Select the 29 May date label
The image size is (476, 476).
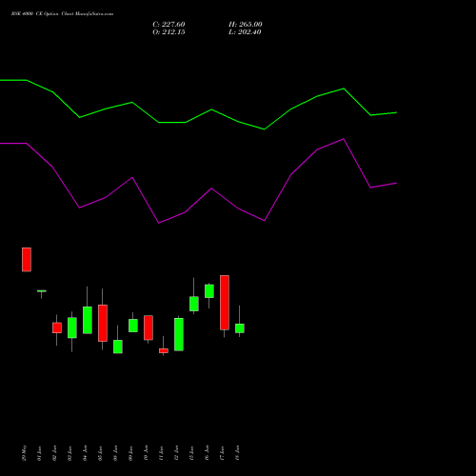25,453
